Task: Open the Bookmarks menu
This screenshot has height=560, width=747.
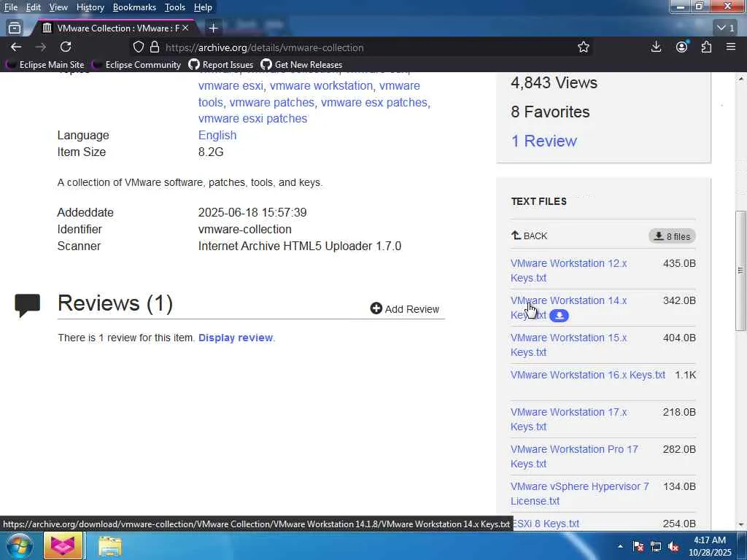Action: click(x=134, y=7)
